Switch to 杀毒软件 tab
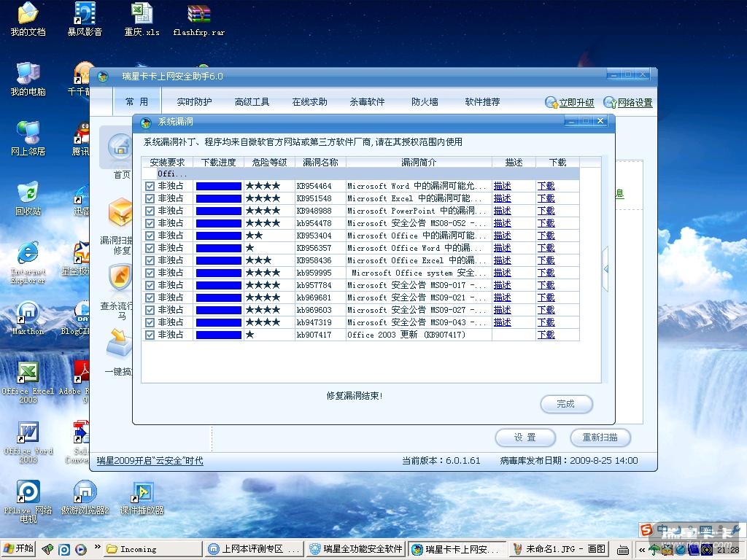Image resolution: width=747 pixels, height=560 pixels. tap(367, 102)
